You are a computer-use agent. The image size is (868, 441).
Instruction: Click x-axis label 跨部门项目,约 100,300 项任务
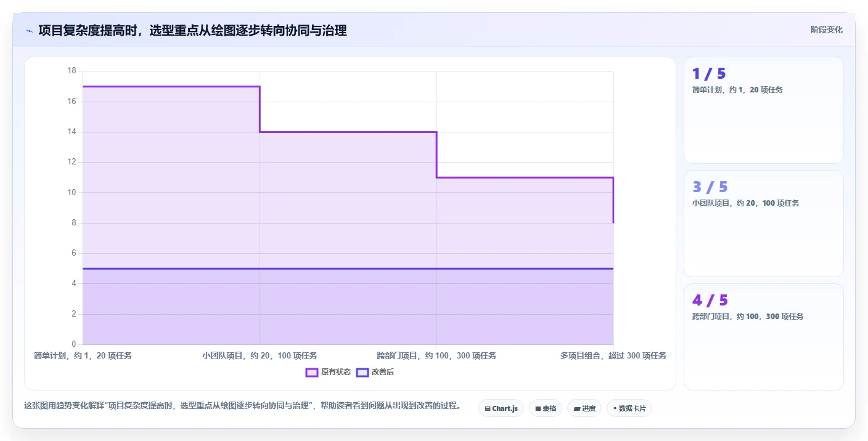[x=436, y=355]
